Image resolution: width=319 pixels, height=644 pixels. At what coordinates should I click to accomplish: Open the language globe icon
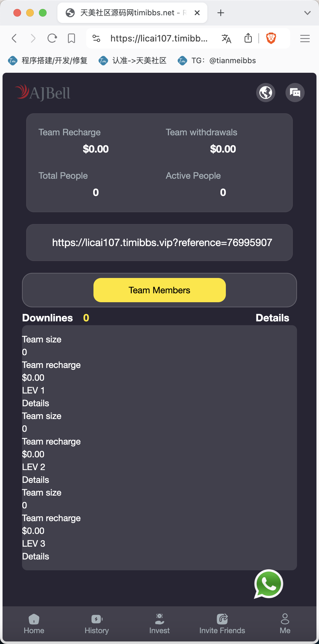(266, 93)
